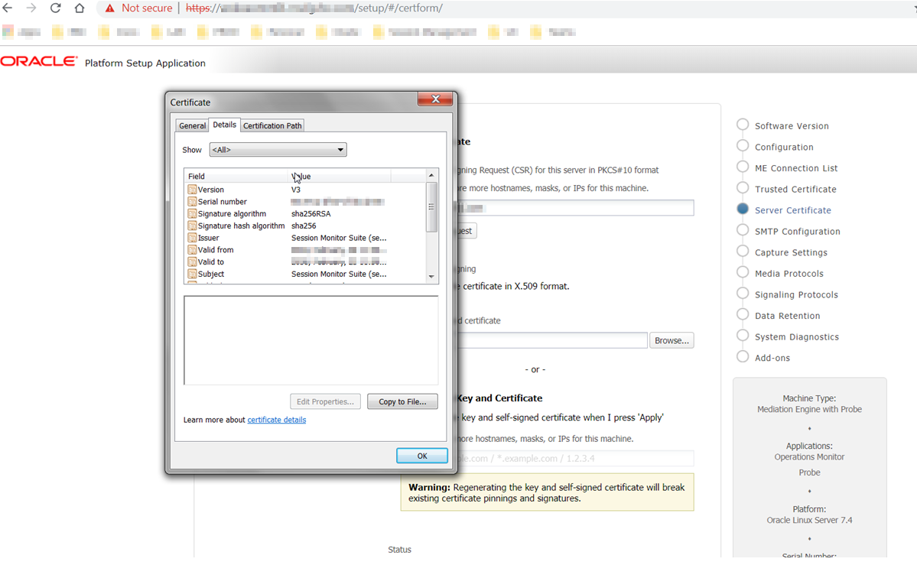Screen dimensions: 917x588
Task: Select the V3 version value
Action: 296,190
